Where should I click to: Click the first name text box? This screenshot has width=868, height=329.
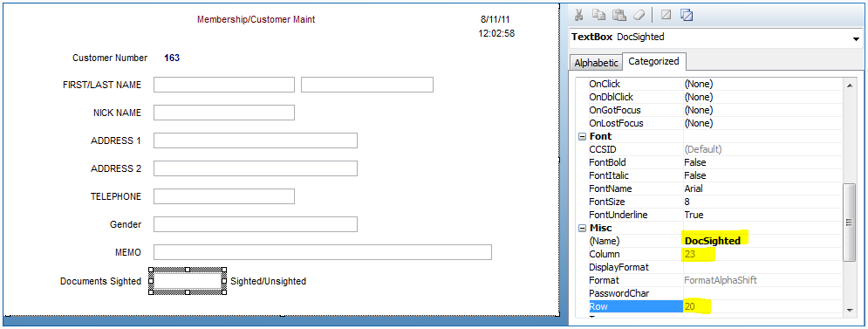[224, 85]
